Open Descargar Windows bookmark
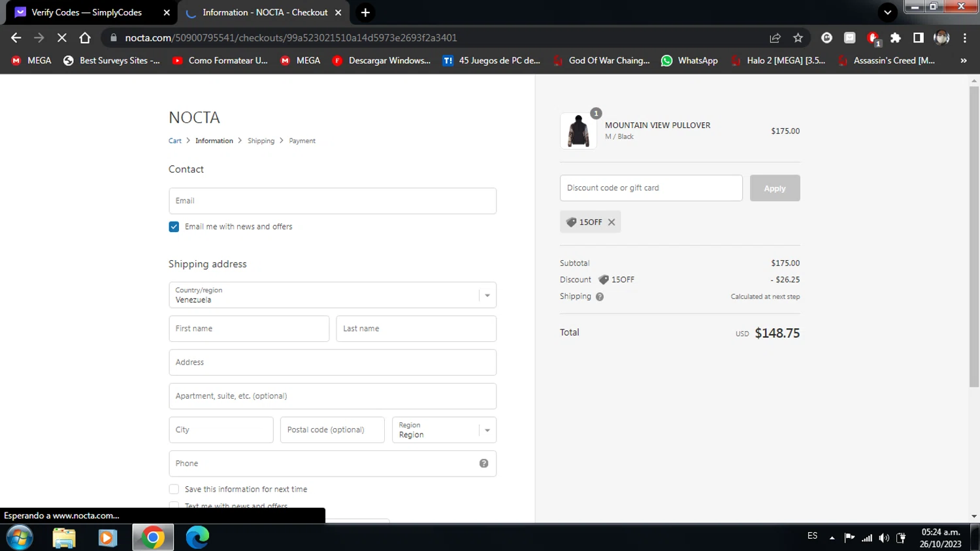 click(x=382, y=61)
